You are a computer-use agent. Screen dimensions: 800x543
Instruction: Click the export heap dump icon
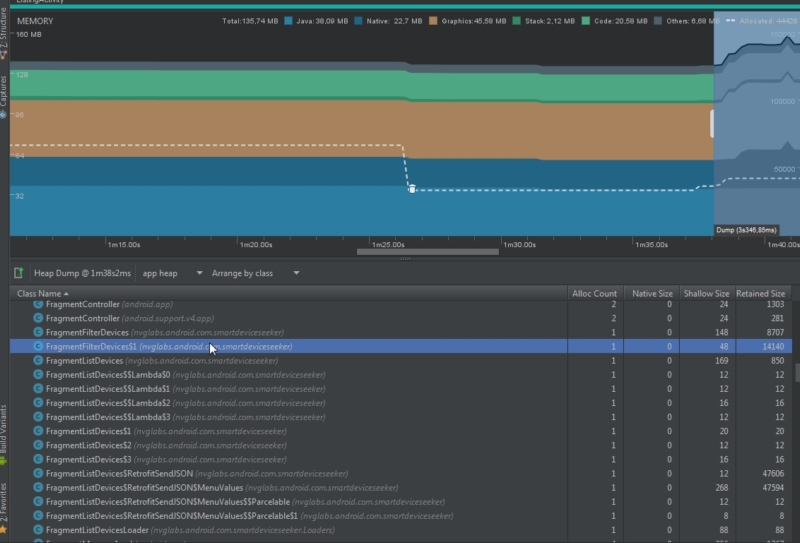click(x=19, y=273)
